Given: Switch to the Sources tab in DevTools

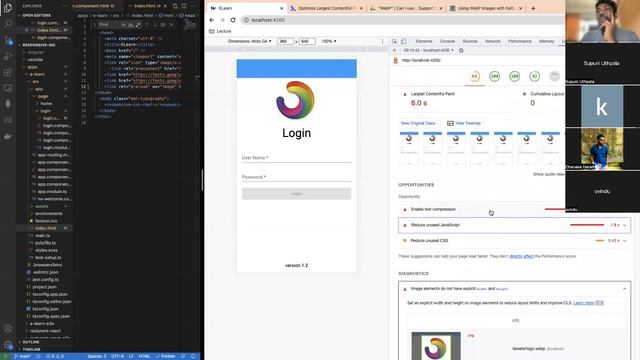Looking at the screenshot, I should coord(470,41).
